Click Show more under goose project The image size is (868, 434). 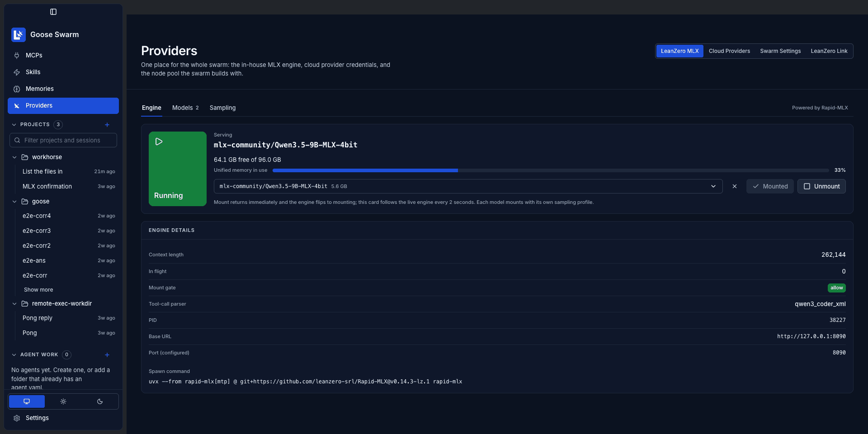tap(38, 290)
